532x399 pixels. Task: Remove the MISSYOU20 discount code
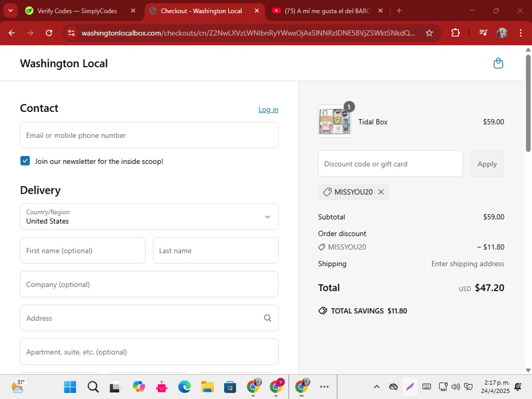click(381, 192)
